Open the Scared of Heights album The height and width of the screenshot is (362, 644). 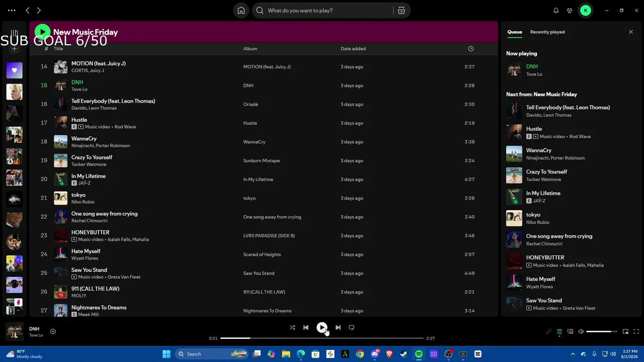262,254
